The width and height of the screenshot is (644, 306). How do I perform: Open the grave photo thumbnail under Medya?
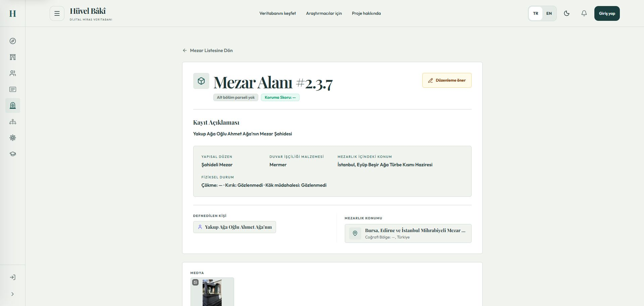click(x=212, y=292)
